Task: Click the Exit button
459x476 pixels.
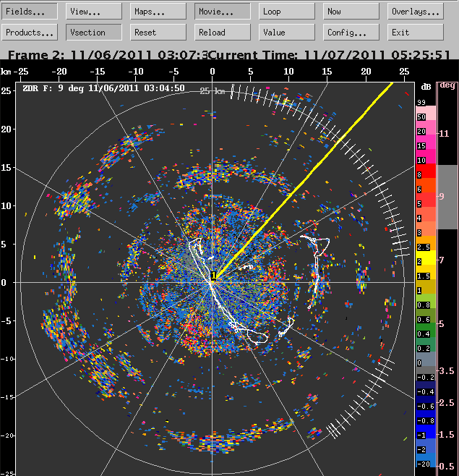Action: (416, 32)
